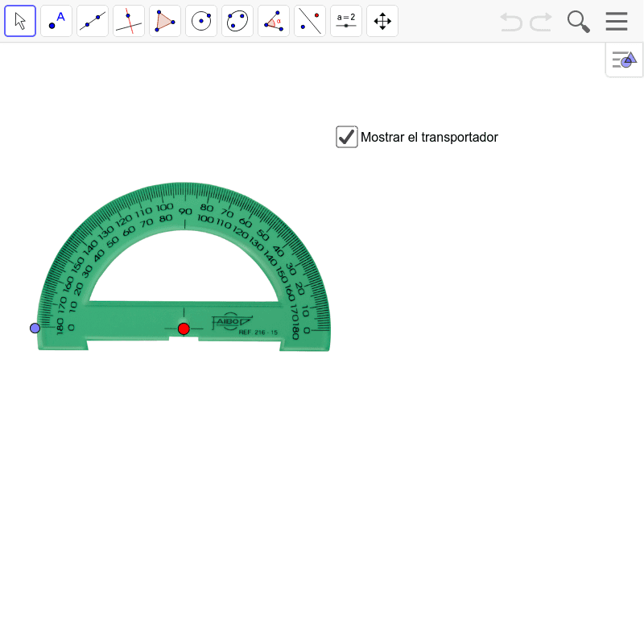Select the Polygon tool
This screenshot has height=644, width=644.
(165, 21)
